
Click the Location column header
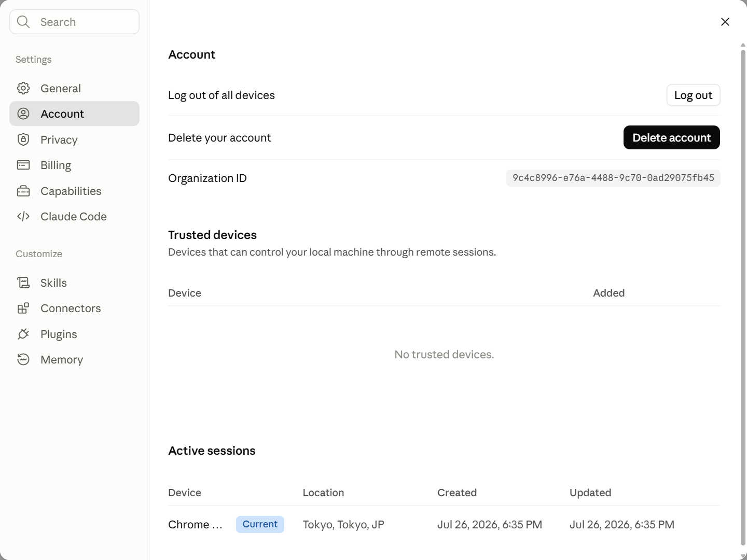[x=323, y=493]
